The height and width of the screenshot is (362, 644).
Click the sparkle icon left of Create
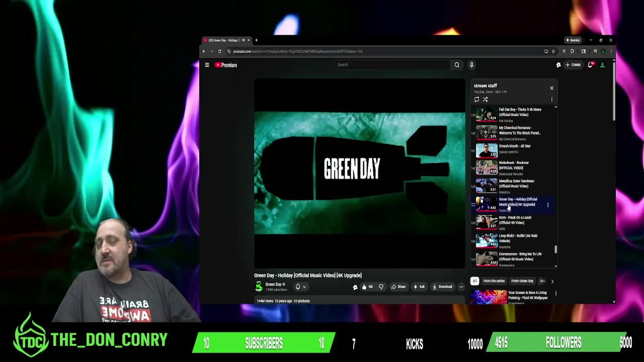click(x=558, y=65)
